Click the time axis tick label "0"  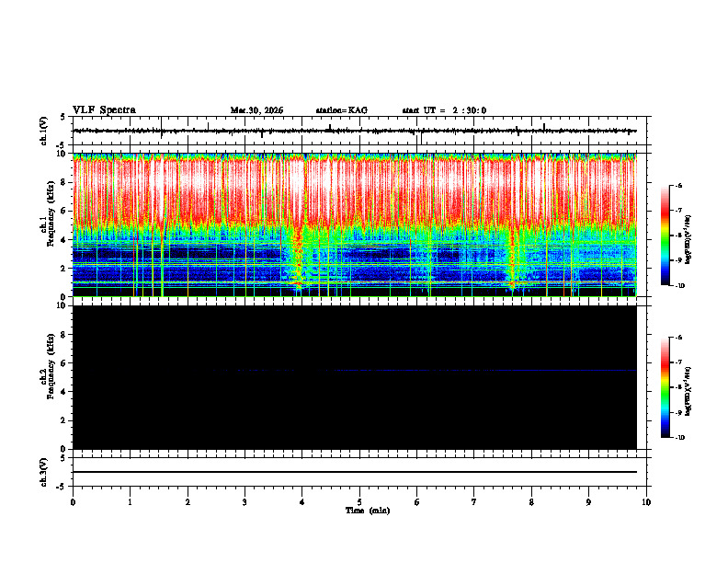[73, 502]
